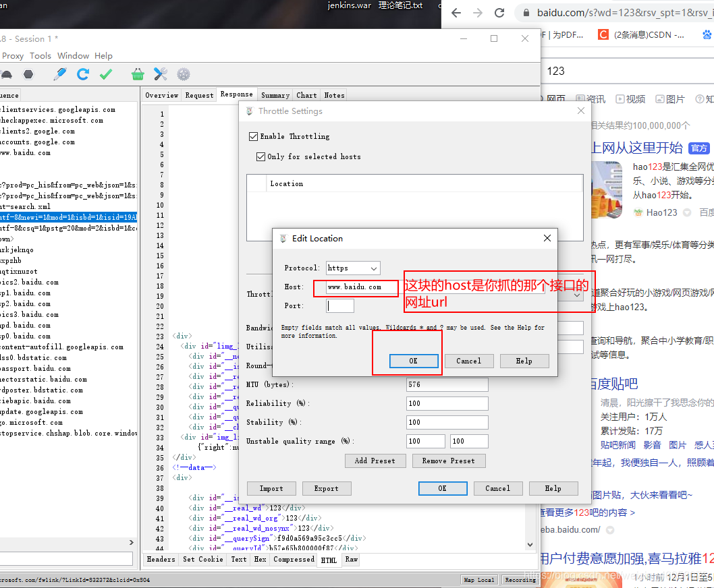This screenshot has height=588, width=714.
Task: Toggle Enable Throttling checkbox
Action: [x=254, y=136]
